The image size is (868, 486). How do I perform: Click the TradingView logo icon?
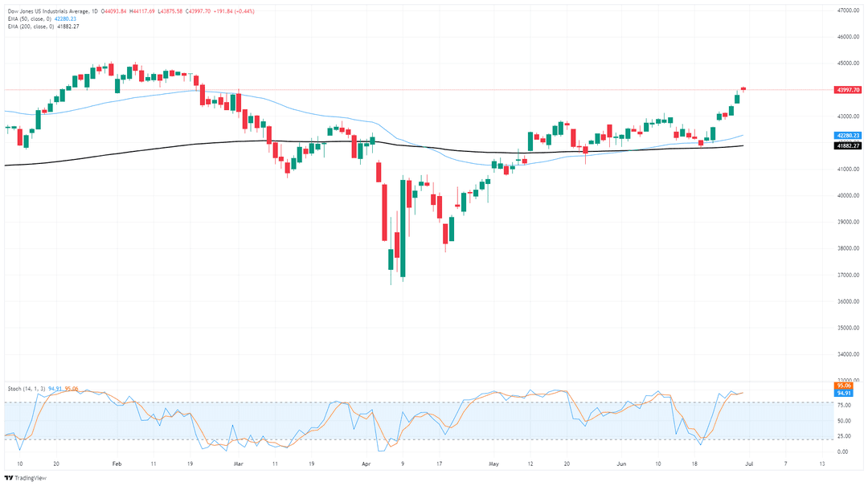(9, 478)
